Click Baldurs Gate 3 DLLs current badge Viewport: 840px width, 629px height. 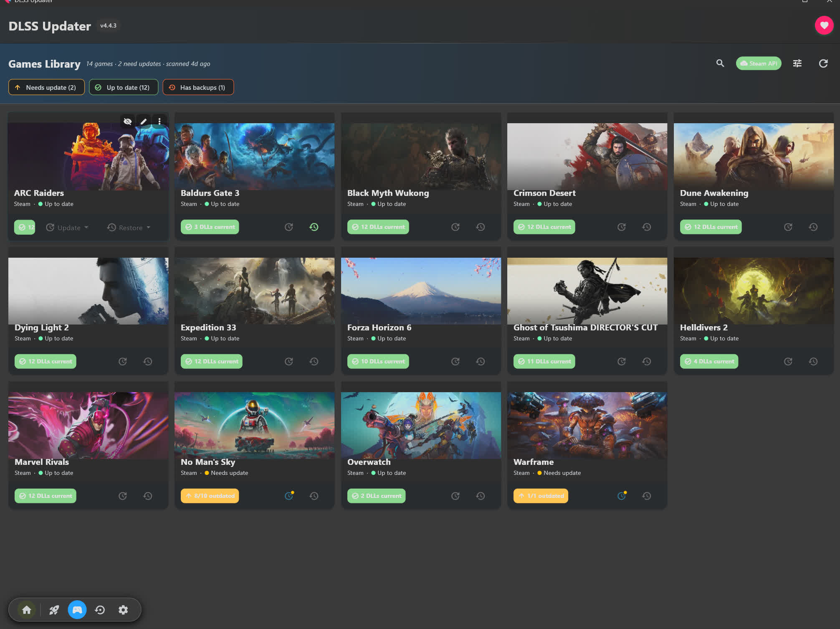coord(210,227)
